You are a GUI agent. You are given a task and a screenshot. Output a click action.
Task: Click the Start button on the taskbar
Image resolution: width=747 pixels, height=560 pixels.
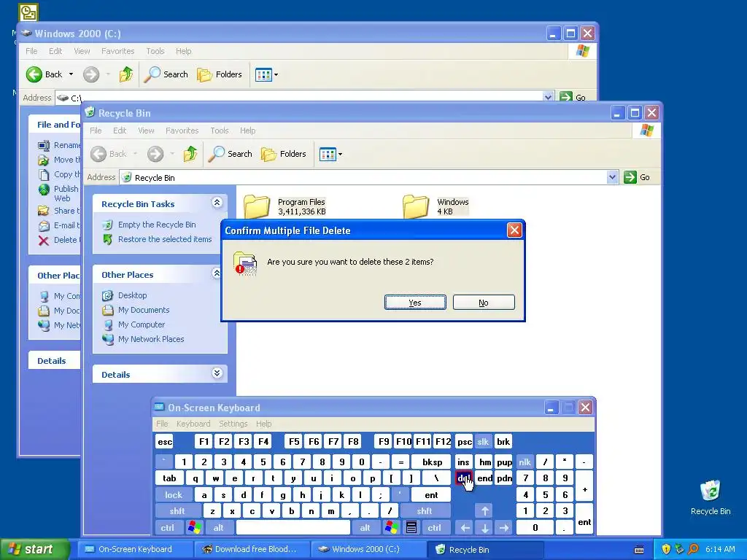click(34, 549)
